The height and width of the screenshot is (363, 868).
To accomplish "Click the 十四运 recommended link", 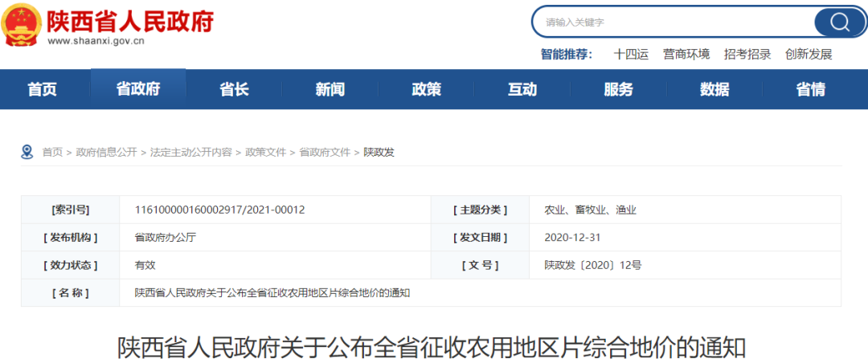I will 631,55.
